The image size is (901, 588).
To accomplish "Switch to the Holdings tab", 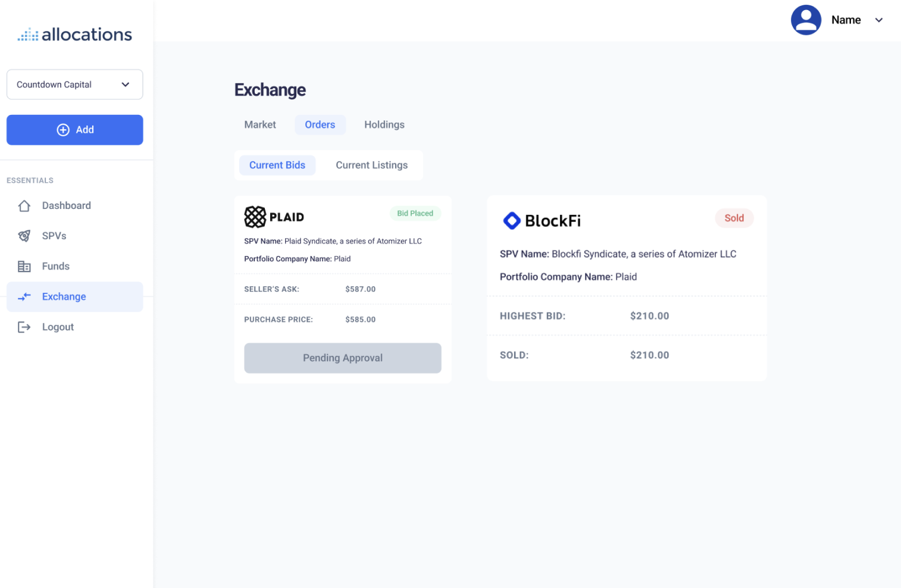I will click(x=384, y=124).
